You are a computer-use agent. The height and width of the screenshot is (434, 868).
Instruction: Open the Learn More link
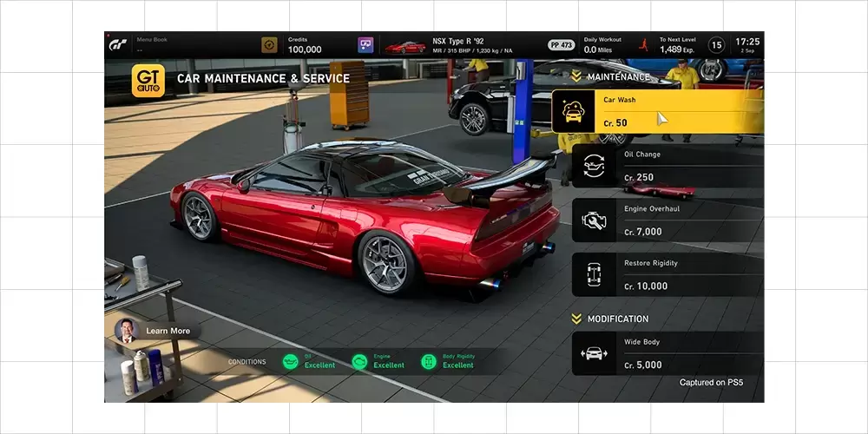tap(168, 331)
